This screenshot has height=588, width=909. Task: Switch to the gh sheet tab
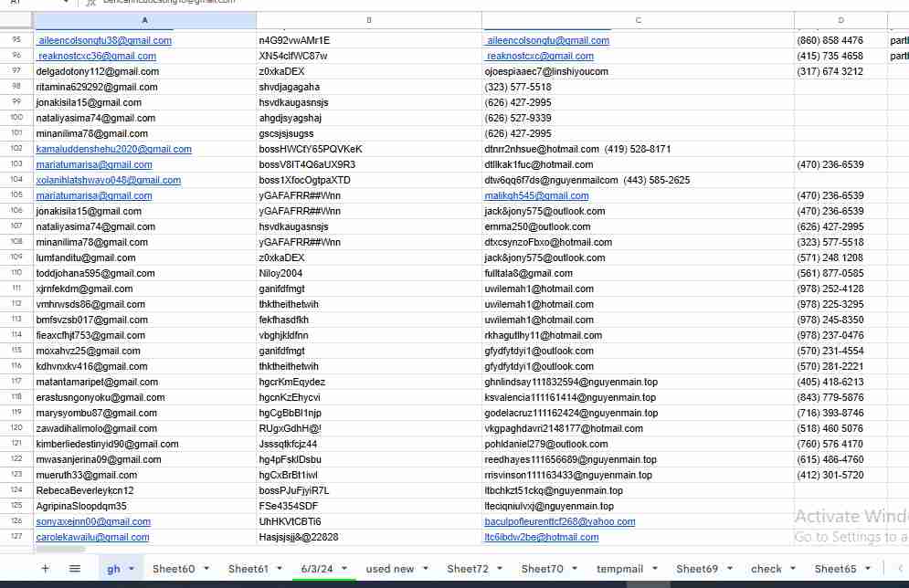[x=113, y=569]
